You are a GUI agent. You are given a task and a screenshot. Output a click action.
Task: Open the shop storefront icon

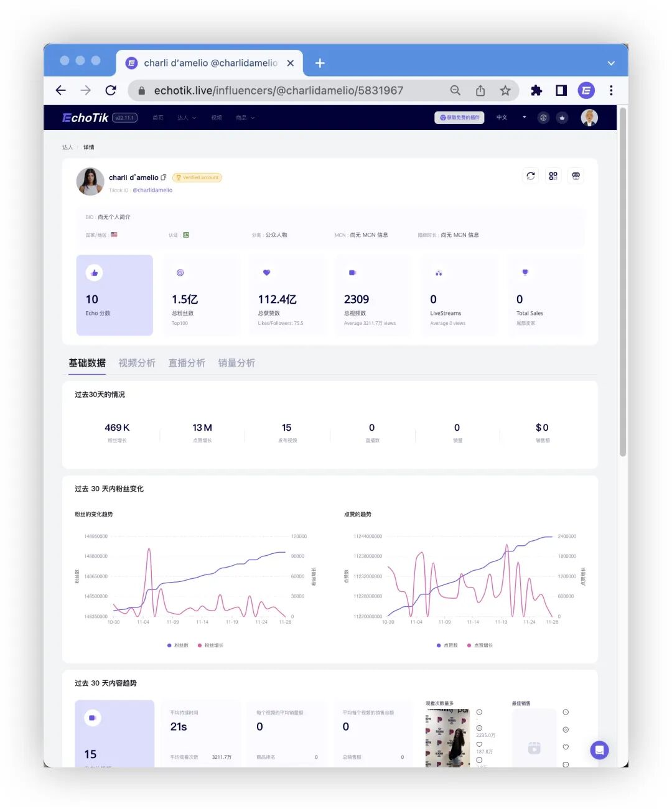576,176
